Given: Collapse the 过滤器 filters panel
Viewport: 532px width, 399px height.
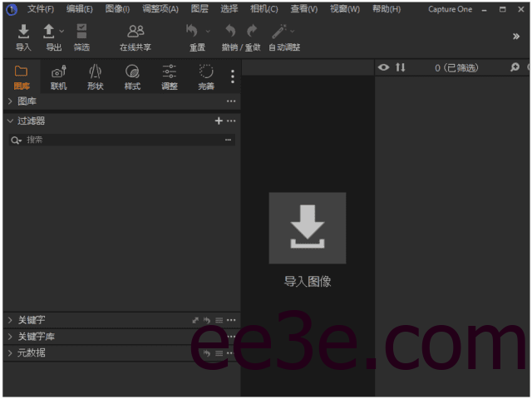Looking at the screenshot, I should pyautogui.click(x=10, y=121).
